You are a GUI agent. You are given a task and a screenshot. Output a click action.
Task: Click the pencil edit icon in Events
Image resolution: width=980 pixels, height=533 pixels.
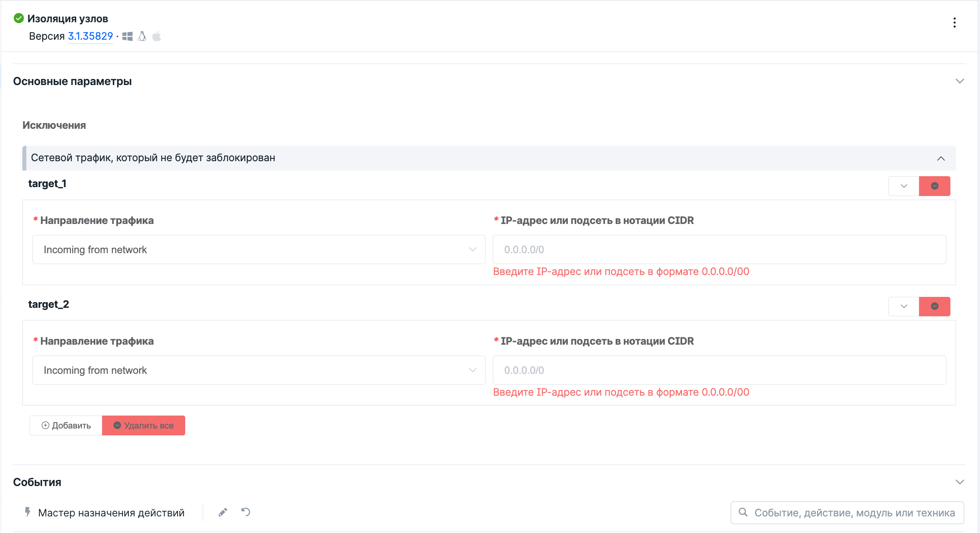coord(223,512)
